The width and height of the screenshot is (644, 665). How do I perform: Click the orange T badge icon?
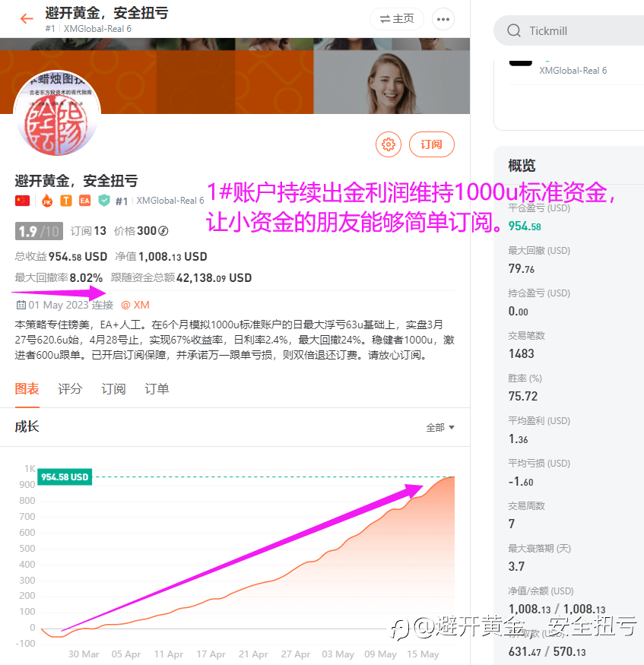click(65, 201)
